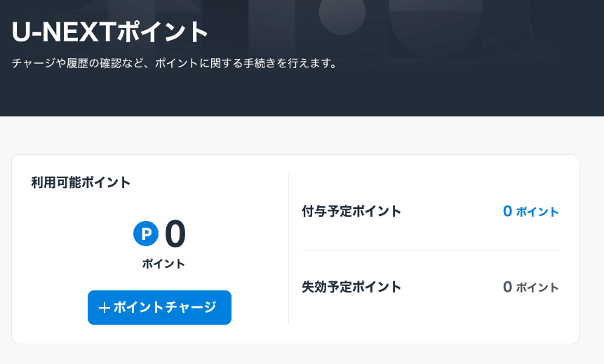The width and height of the screenshot is (604, 364).
Task: Open the blue 付与予定ポイント 0 ポイント link
Action: click(530, 211)
